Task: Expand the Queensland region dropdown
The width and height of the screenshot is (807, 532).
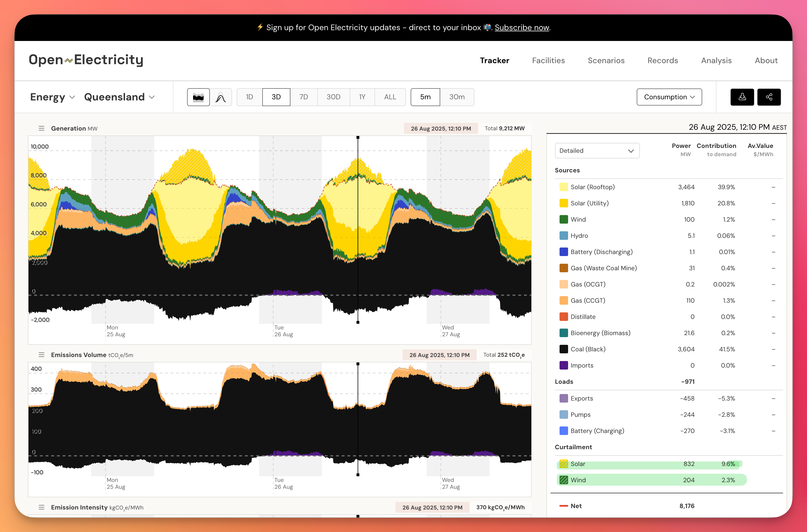Action: point(119,97)
